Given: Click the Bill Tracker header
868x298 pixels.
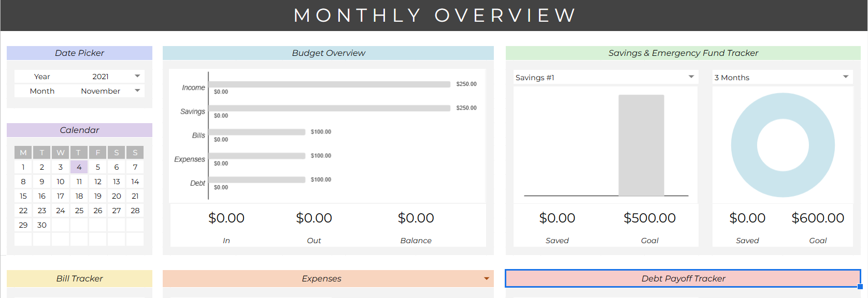Looking at the screenshot, I should tap(79, 278).
